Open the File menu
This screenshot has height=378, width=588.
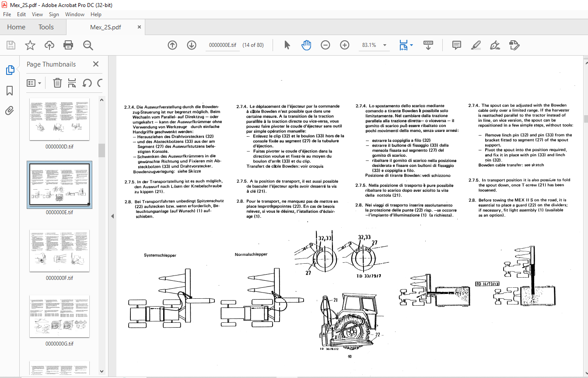click(7, 14)
